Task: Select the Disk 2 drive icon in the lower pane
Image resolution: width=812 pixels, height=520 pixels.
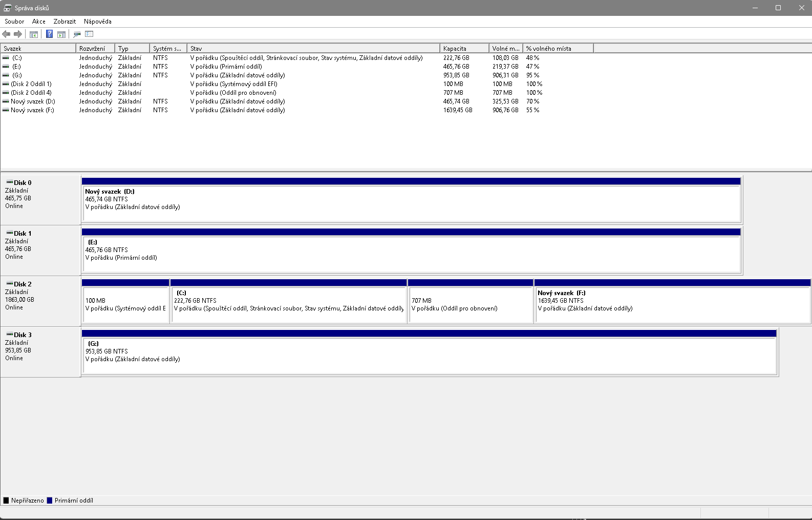Action: [x=9, y=284]
